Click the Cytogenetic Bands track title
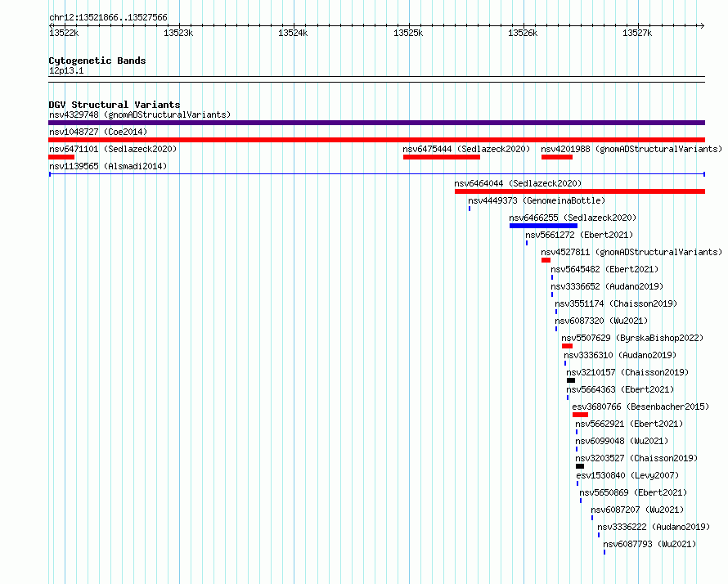This screenshot has height=584, width=728. [x=97, y=61]
